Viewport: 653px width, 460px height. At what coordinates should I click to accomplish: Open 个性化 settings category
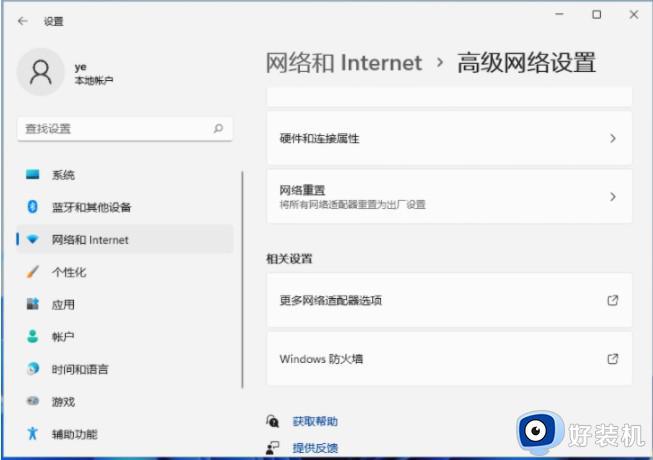pos(125,272)
